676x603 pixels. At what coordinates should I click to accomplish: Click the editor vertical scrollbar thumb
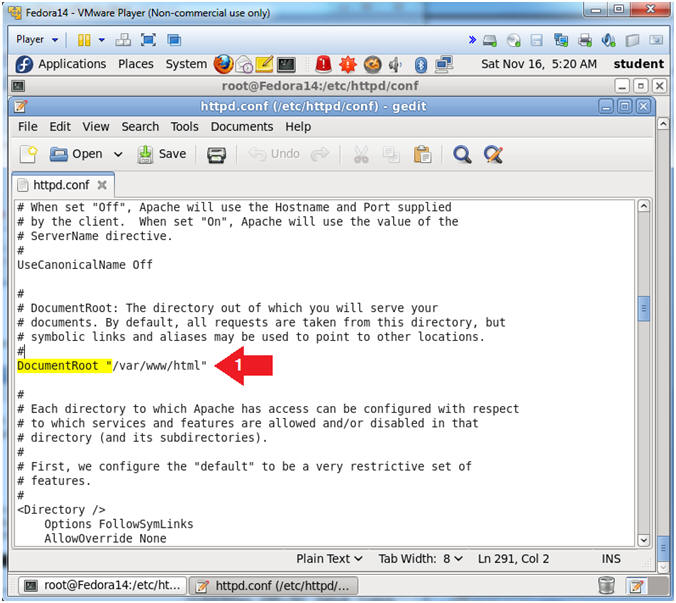pyautogui.click(x=644, y=309)
